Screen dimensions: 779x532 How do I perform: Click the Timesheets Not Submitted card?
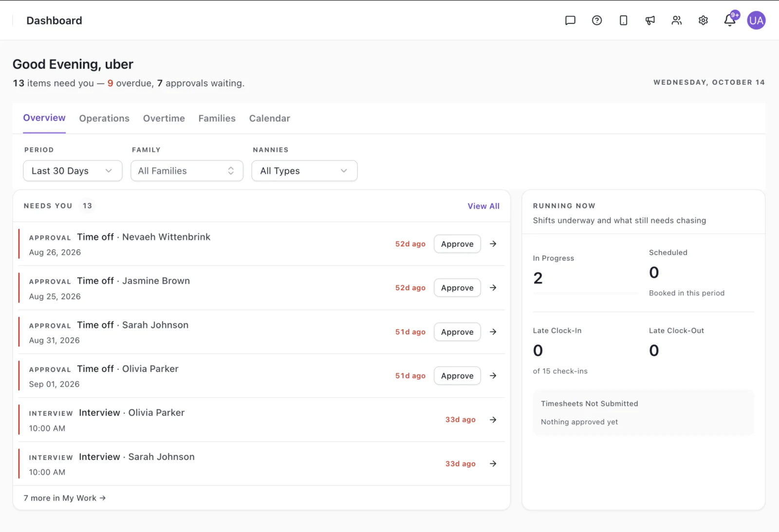pyautogui.click(x=643, y=412)
